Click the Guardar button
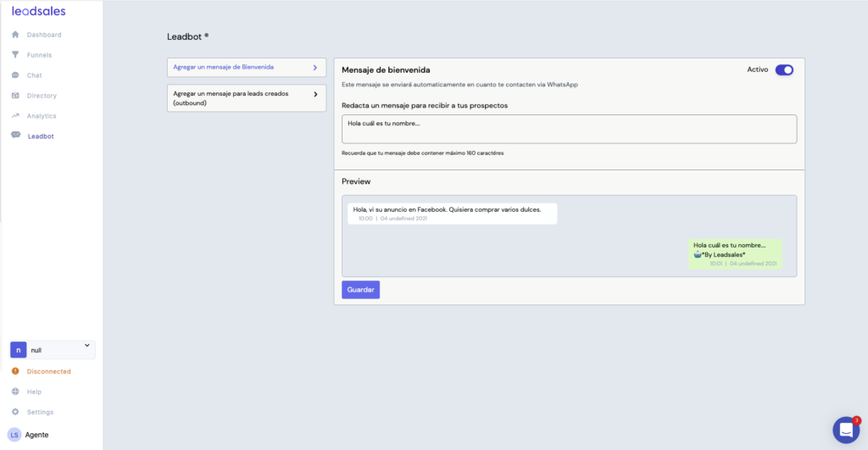This screenshot has width=868, height=450. (x=360, y=290)
